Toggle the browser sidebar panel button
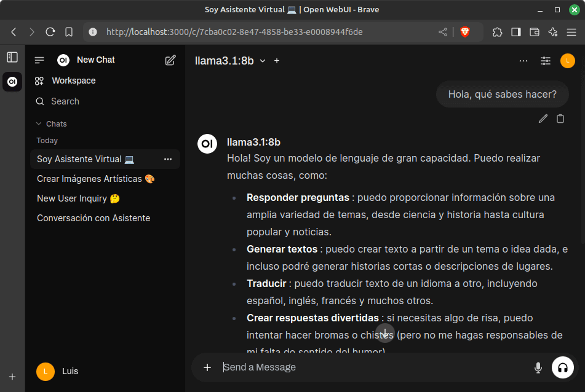 516,32
